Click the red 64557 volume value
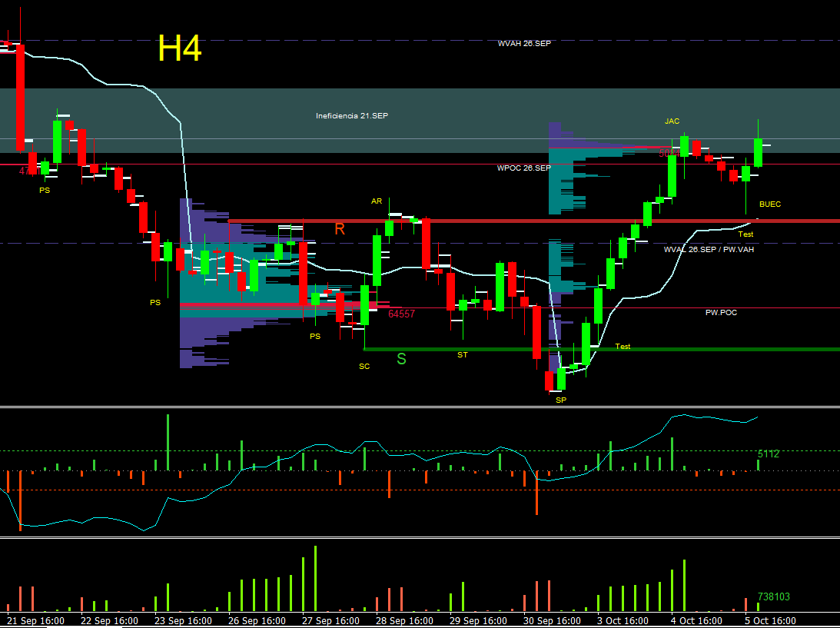 [402, 314]
